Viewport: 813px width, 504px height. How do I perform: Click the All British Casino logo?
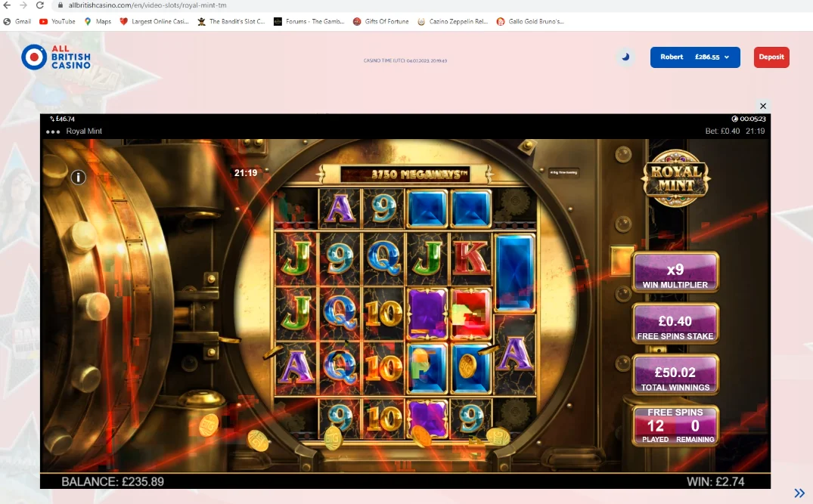click(x=56, y=57)
